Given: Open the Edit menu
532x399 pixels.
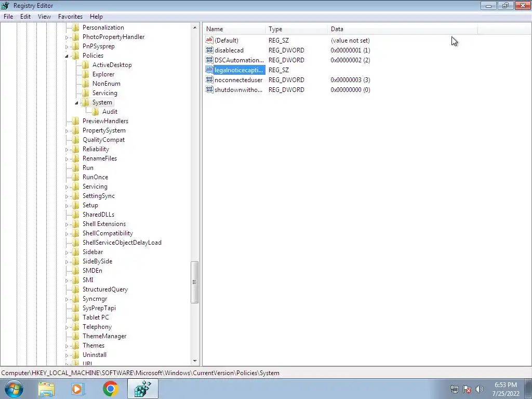Looking at the screenshot, I should (25, 16).
